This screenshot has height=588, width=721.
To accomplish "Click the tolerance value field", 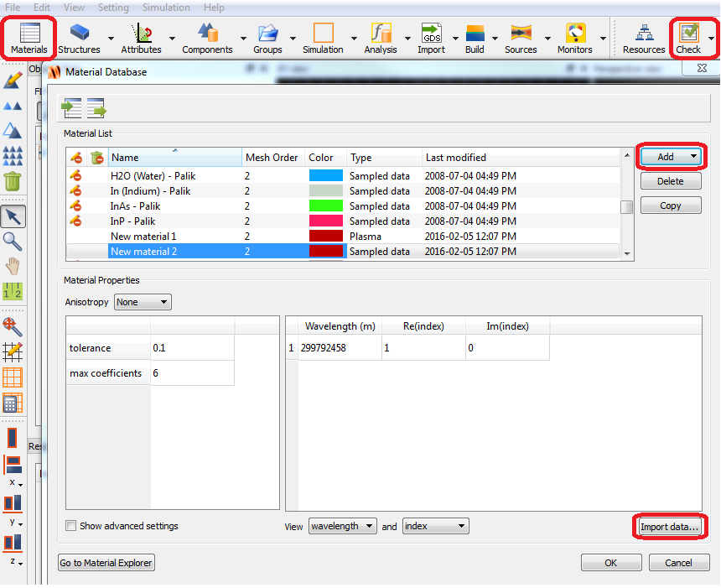I will 192,347.
